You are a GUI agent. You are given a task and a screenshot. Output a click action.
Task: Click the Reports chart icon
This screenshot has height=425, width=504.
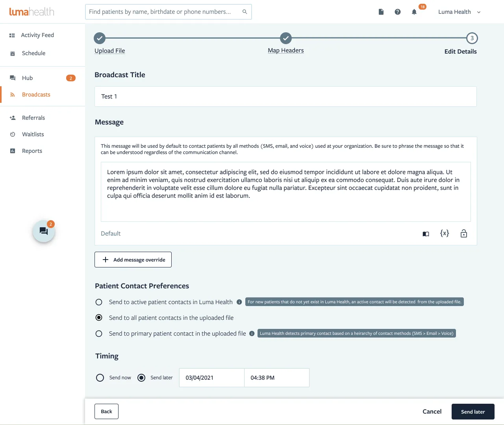(x=13, y=151)
